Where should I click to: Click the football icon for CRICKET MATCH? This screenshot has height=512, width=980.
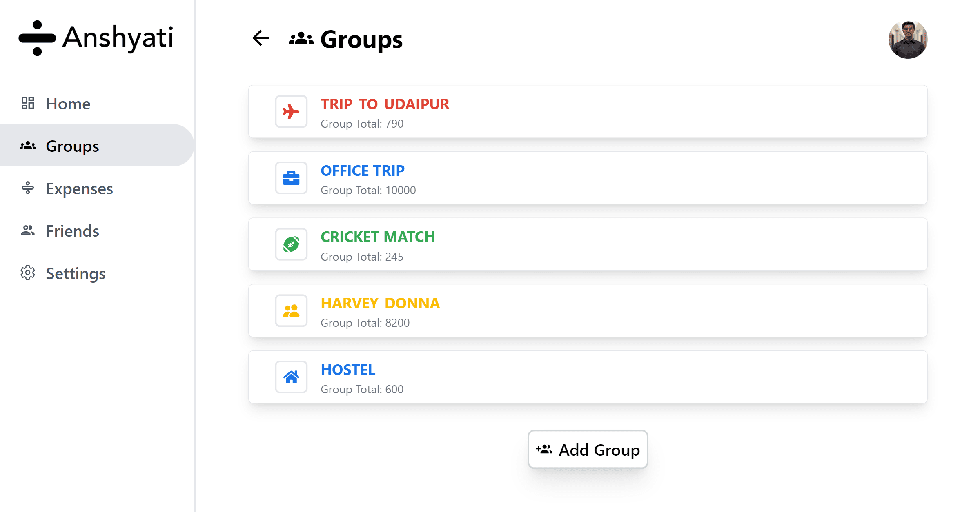pos(291,244)
